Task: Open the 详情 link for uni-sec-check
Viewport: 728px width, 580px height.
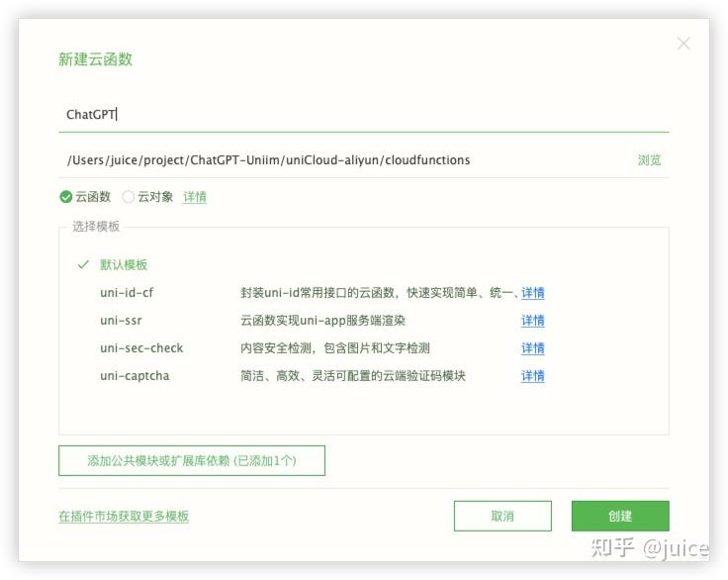Action: point(532,348)
